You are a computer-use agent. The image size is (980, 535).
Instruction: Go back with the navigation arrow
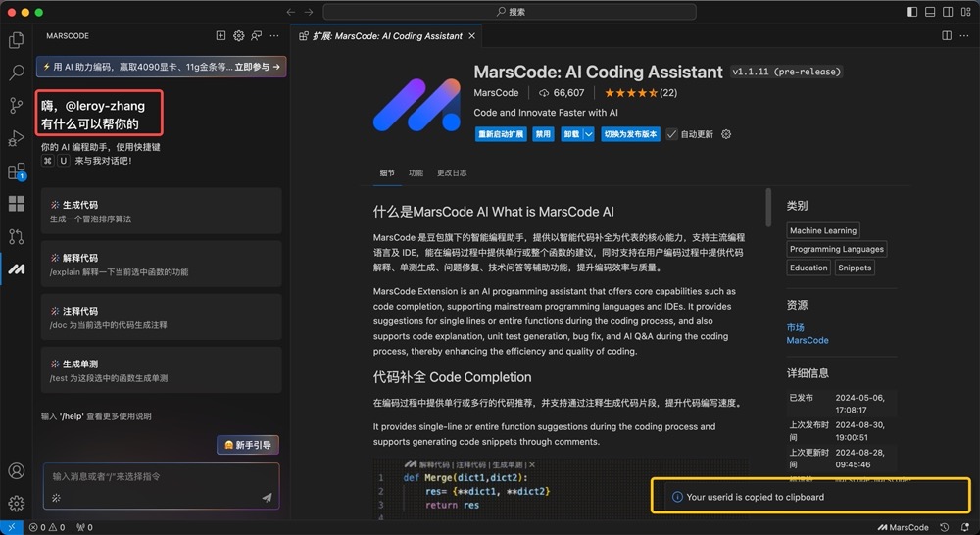291,12
